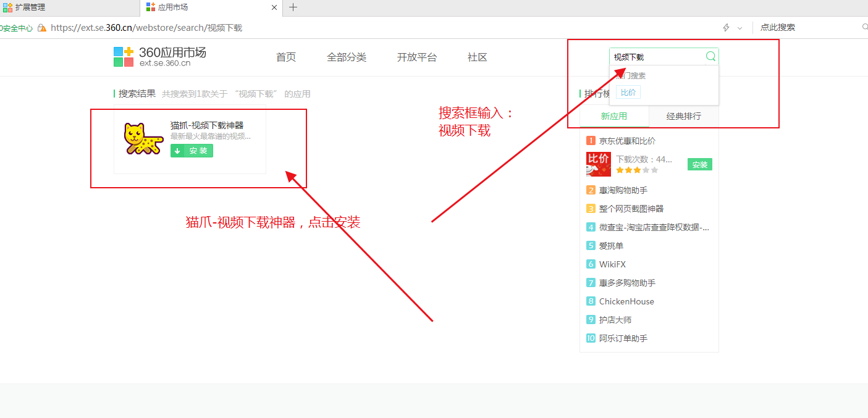This screenshot has height=418, width=868.
Task: Click the 搜索结果 heading
Action: [137, 94]
